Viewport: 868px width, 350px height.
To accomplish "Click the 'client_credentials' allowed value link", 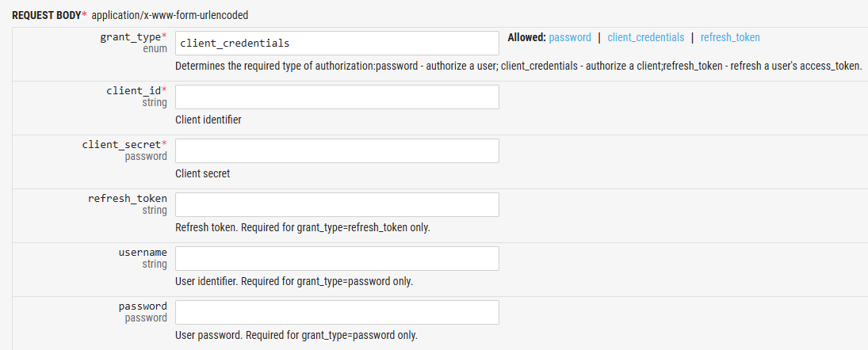I will tap(645, 37).
